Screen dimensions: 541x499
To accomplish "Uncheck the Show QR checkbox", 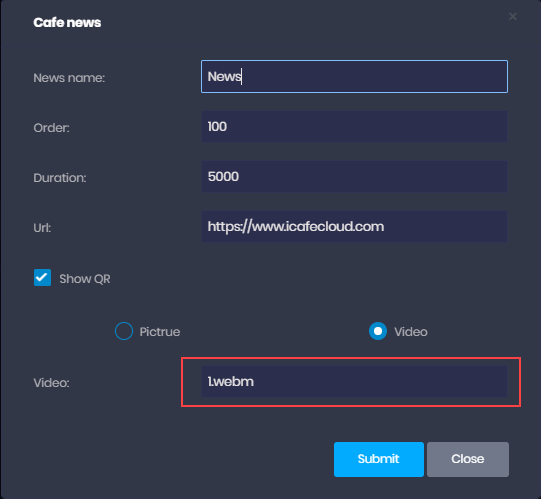I will [42, 277].
